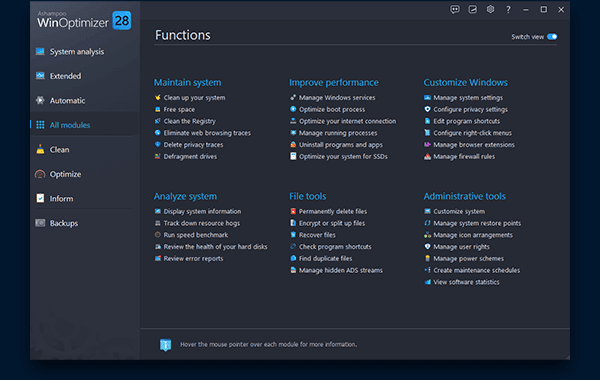The height and width of the screenshot is (380, 600).
Task: Open Manage system restore points
Action: coord(477,223)
